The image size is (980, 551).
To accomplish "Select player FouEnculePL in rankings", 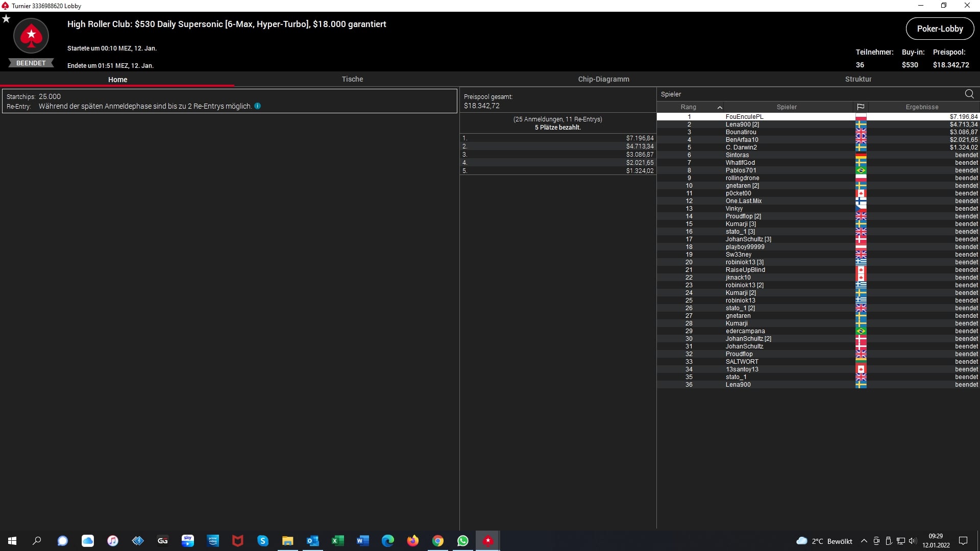I will tap(744, 117).
